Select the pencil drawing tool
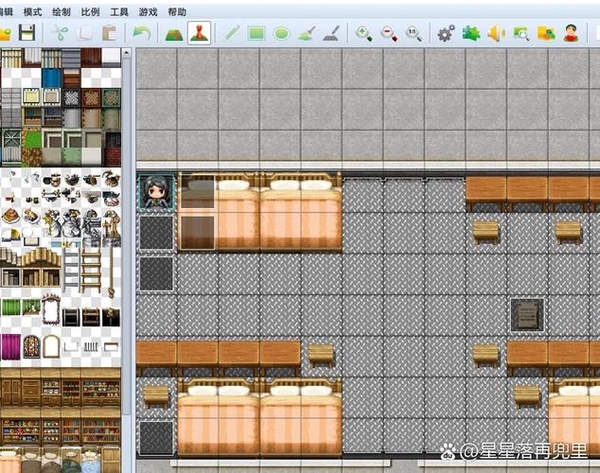Viewport: 600px width, 473px height. point(232,33)
